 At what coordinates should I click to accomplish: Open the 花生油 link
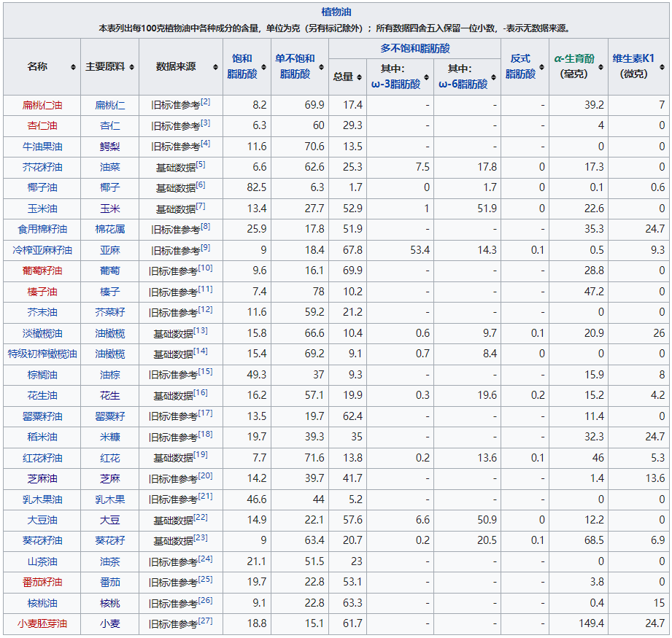click(42, 395)
